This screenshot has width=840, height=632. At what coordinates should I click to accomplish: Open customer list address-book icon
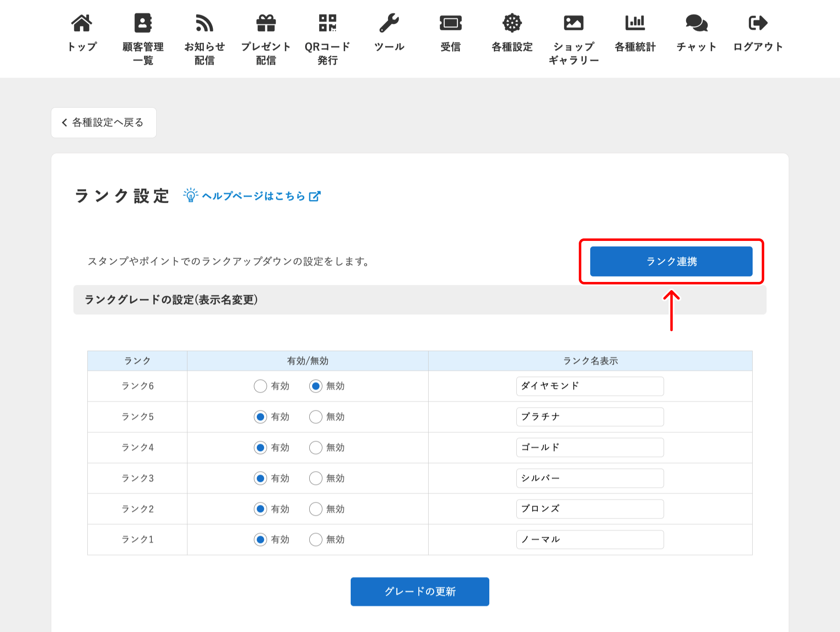click(x=143, y=23)
